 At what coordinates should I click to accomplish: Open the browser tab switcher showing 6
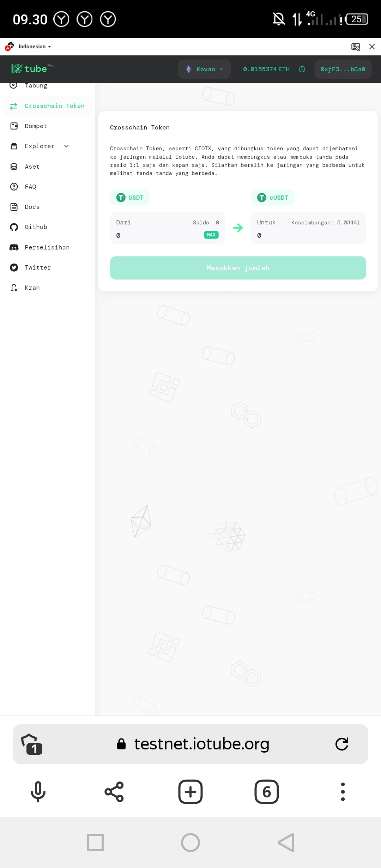point(267,792)
